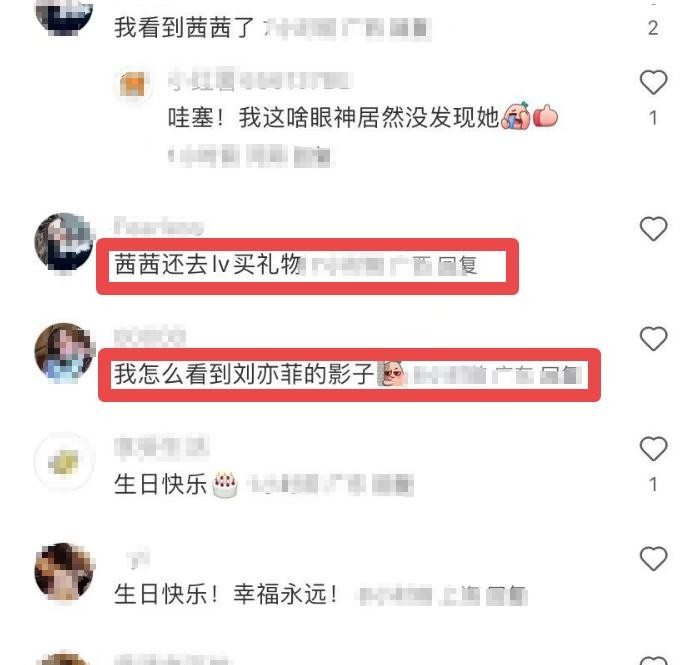Tap the smirking face emoji after 影子

(x=391, y=374)
